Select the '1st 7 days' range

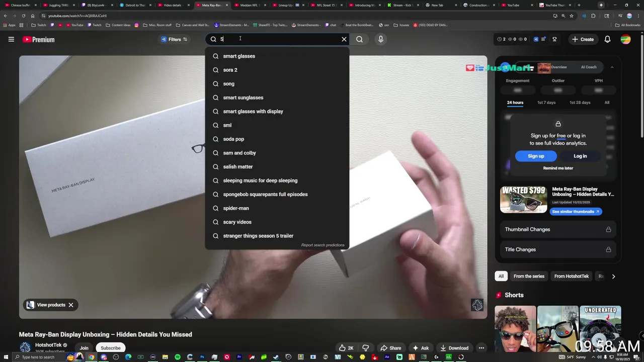(x=546, y=103)
